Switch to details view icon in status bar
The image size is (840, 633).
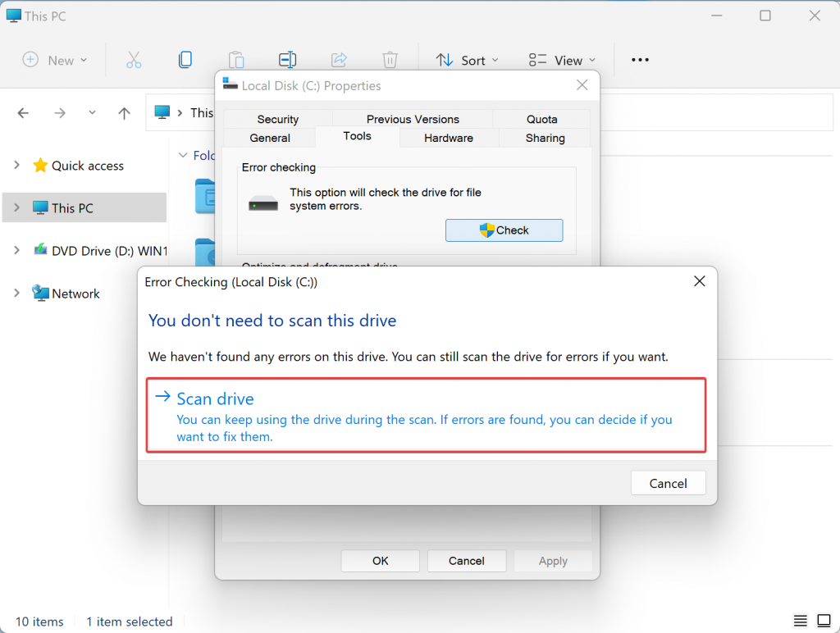click(x=801, y=621)
